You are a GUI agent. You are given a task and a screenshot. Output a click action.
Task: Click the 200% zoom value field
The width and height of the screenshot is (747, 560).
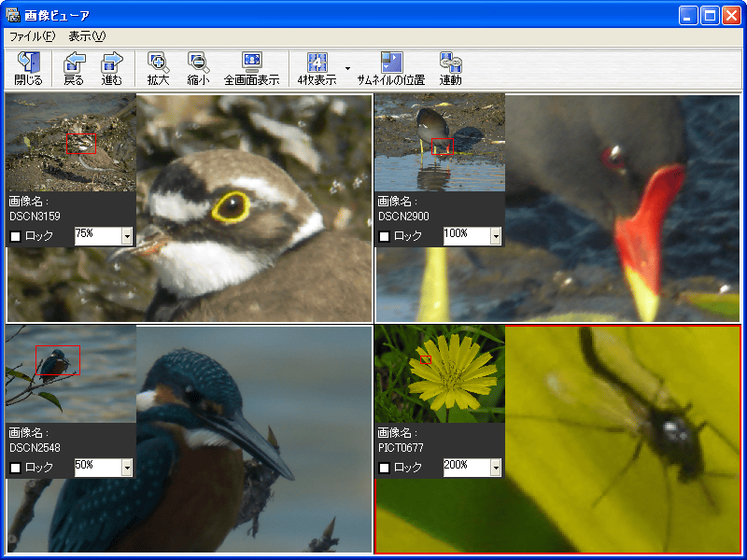pyautogui.click(x=467, y=468)
